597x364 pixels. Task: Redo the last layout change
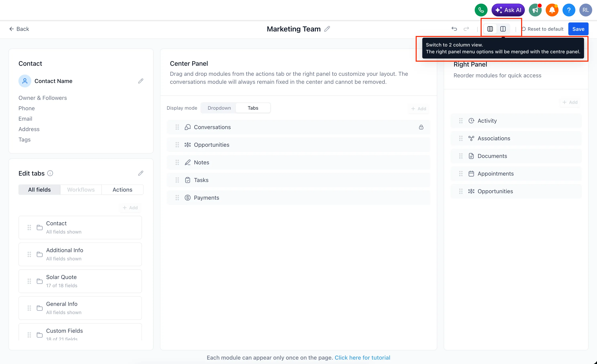(466, 29)
